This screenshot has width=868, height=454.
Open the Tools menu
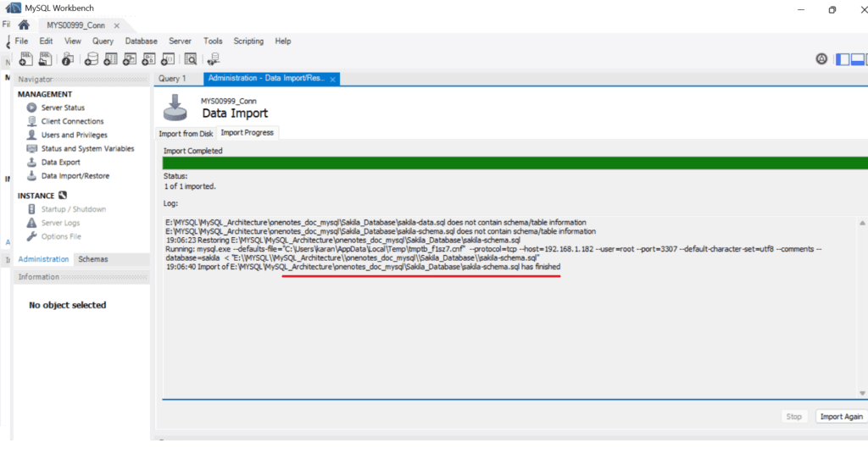tap(213, 41)
